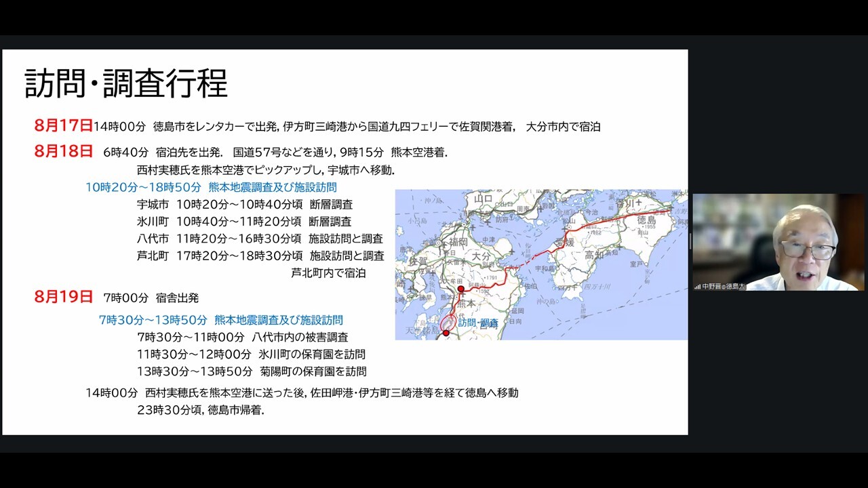Image resolution: width=868 pixels, height=488 pixels.
Task: Click the line 11時30分～12時00分 氷川町の保育園を訪問
Action: (251, 354)
